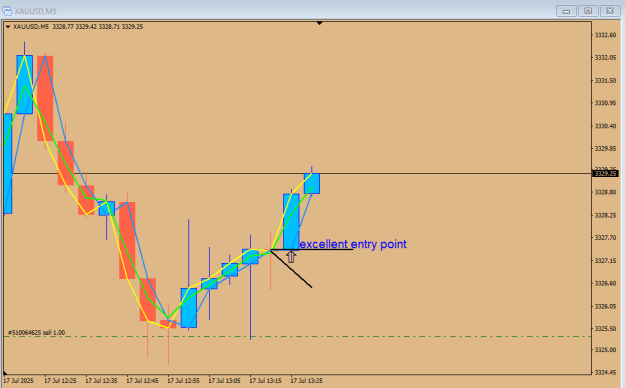
Task: Click the chart scroll triangle at bottom-left corner
Action: pyautogui.click(x=5, y=373)
